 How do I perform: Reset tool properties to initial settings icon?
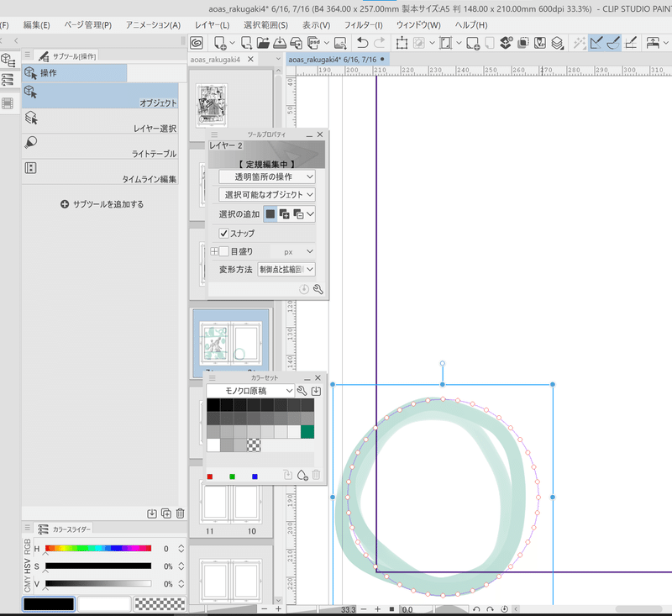pos(304,289)
